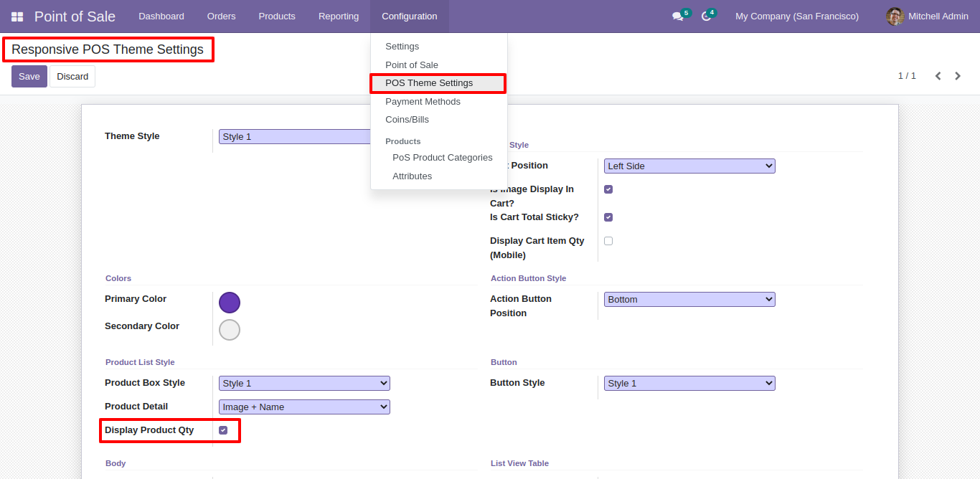Open the Reporting menu
Viewport: 980px width, 479px height.
(x=339, y=16)
